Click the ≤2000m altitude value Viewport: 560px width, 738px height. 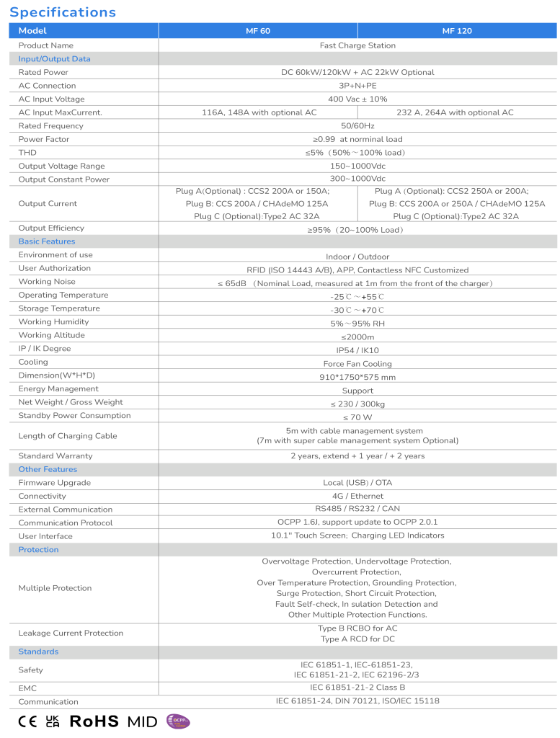pyautogui.click(x=357, y=337)
